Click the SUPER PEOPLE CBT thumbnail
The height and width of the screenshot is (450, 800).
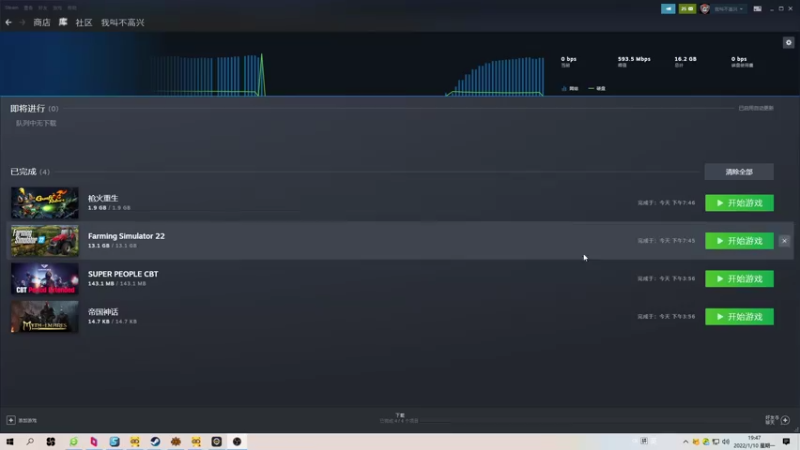click(45, 279)
